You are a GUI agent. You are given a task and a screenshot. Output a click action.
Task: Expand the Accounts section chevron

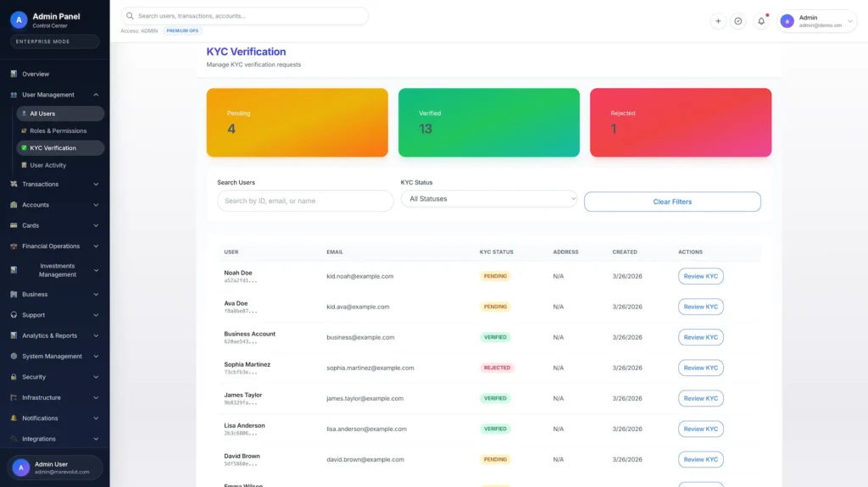click(x=96, y=205)
